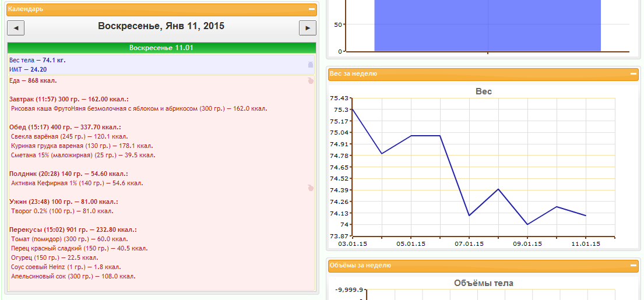This screenshot has width=644, height=300.
Task: Click the Вес chart title
Action: (x=484, y=91)
